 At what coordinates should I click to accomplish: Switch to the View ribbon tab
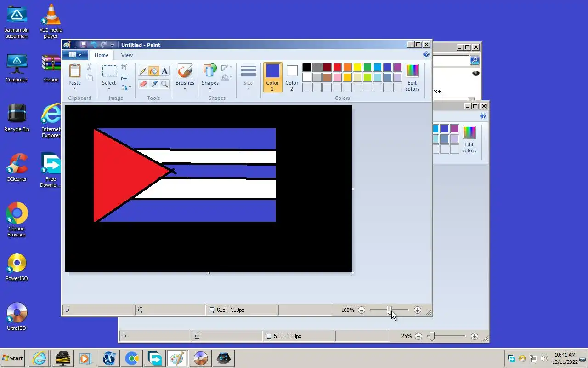[127, 55]
